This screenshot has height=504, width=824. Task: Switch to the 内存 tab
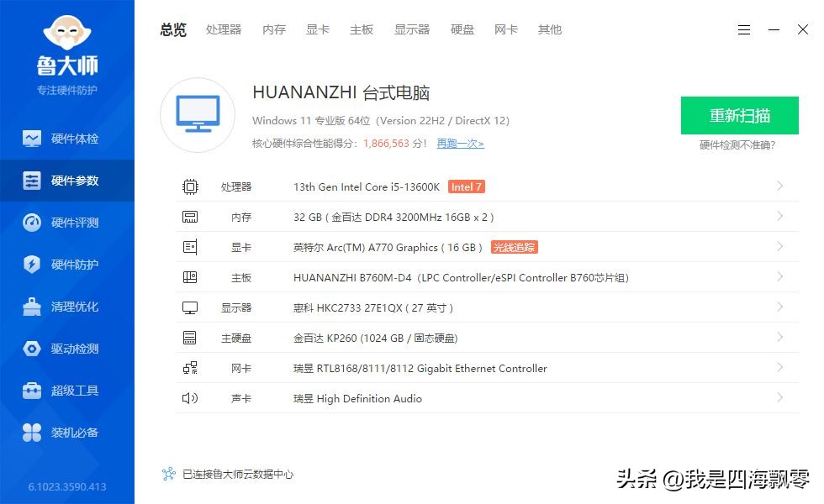[x=273, y=29]
